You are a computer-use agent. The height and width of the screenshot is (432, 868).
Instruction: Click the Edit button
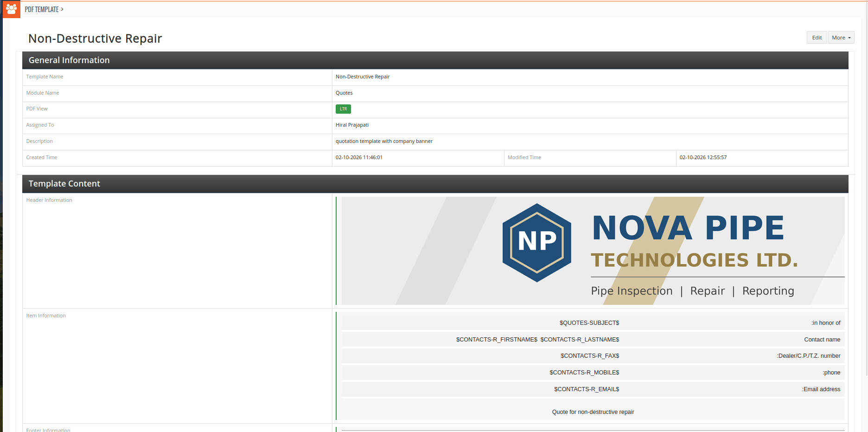click(817, 38)
